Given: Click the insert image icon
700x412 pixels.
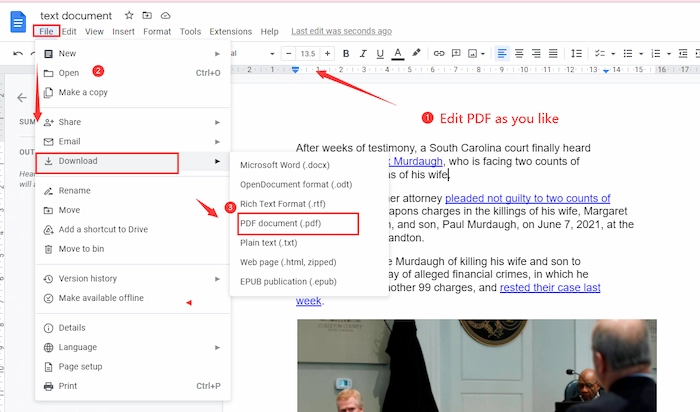Looking at the screenshot, I should (x=472, y=54).
